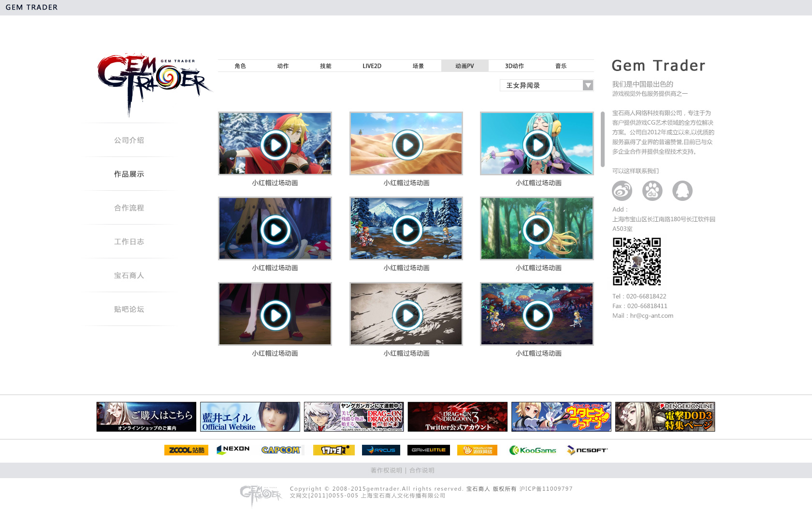Screen dimensions: 812x509
Task: Open the YOUZU 游族网络 partner logo
Action: tap(477, 450)
